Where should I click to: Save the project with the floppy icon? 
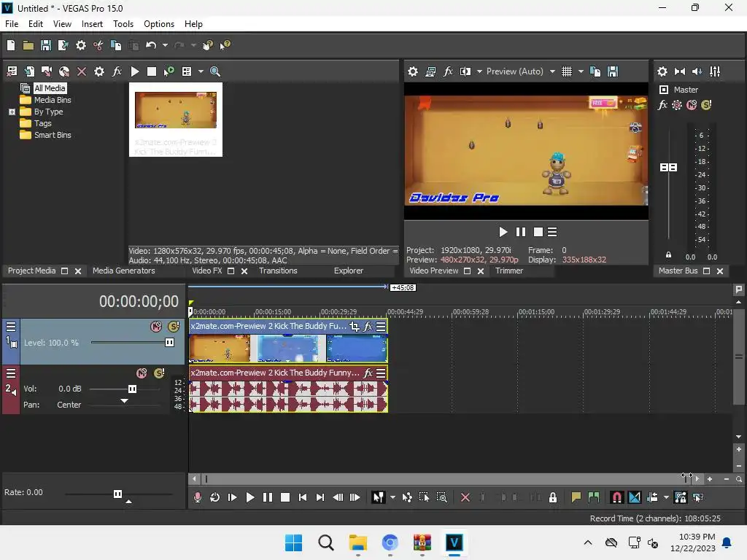coord(46,45)
